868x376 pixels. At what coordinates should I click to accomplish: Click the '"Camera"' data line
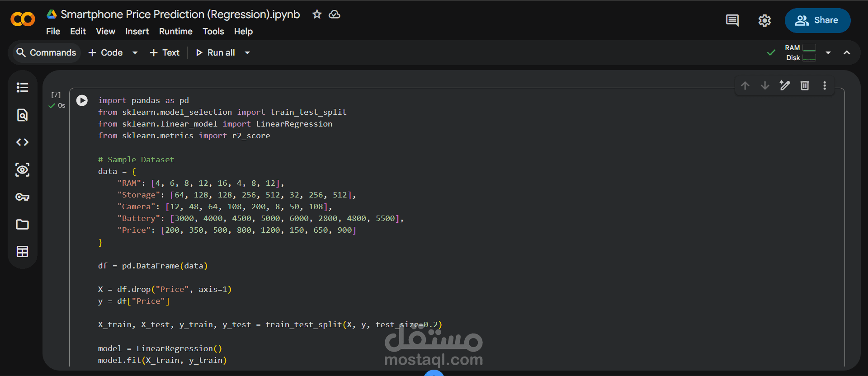pos(225,207)
